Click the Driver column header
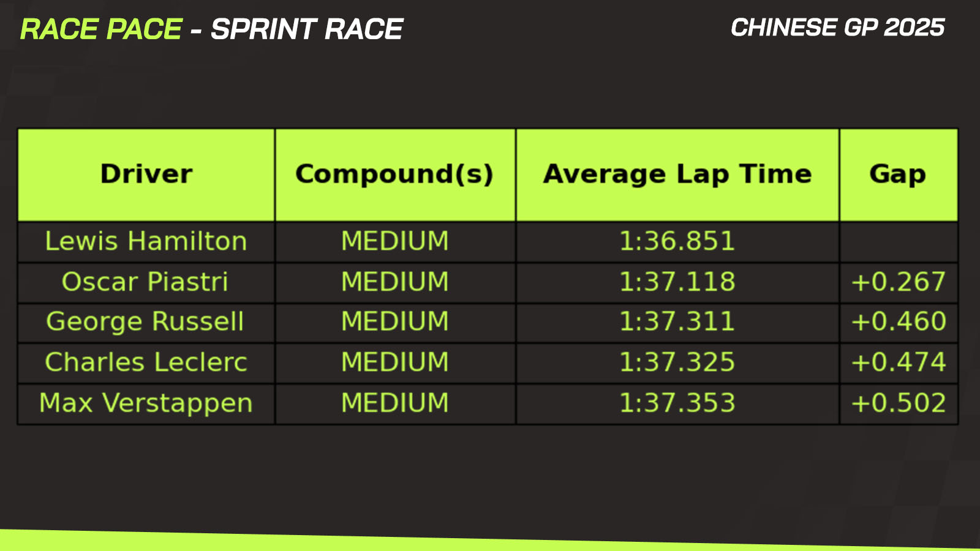The height and width of the screenshot is (551, 980). point(146,174)
